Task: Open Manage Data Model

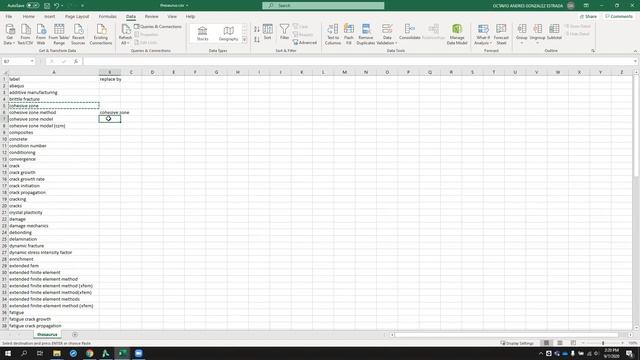Action: (x=457, y=34)
